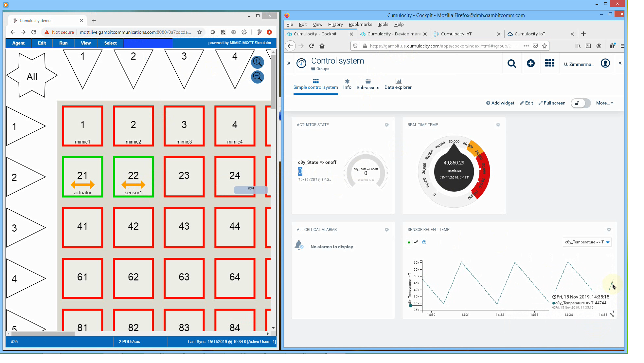Reload the Chrome Cumulocity demo page
The width and height of the screenshot is (644, 363).
tap(34, 32)
